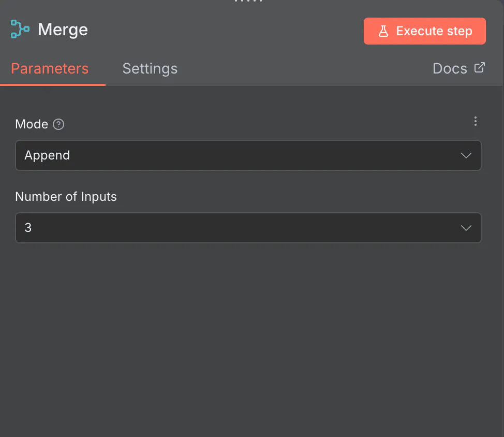Click the Merge node title text
This screenshot has height=437, width=504.
[63, 30]
